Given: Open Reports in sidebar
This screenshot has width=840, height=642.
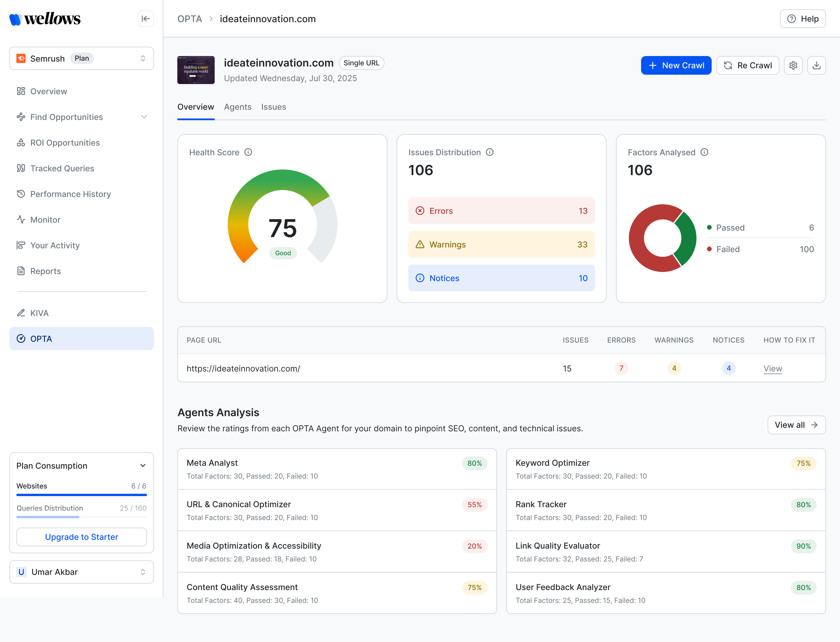Looking at the screenshot, I should tap(81, 271).
